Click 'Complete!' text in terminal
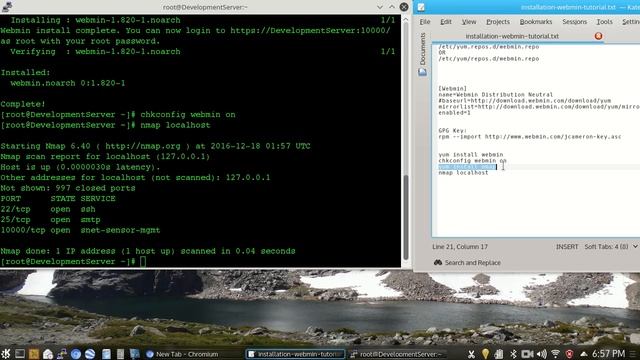640x360 pixels. pos(23,104)
